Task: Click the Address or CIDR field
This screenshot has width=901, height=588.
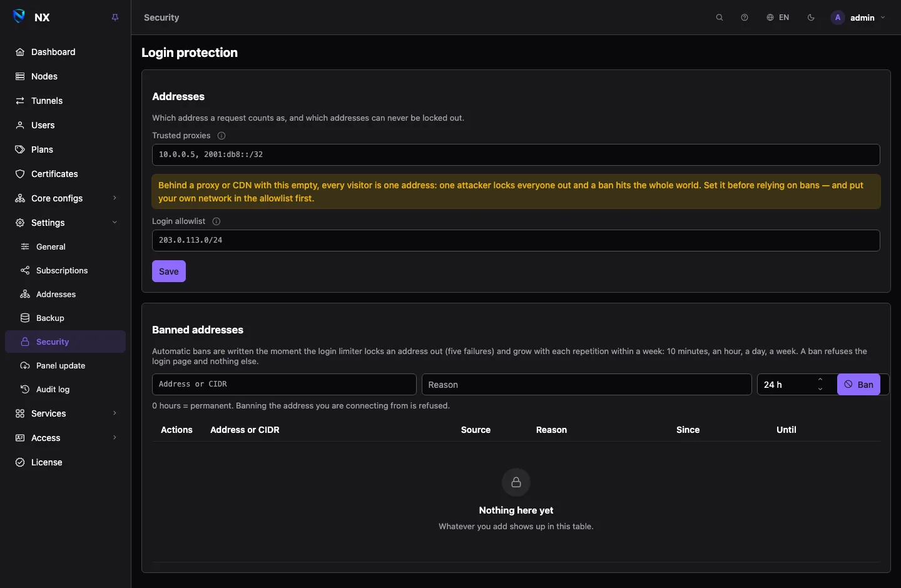Action: coord(284,384)
